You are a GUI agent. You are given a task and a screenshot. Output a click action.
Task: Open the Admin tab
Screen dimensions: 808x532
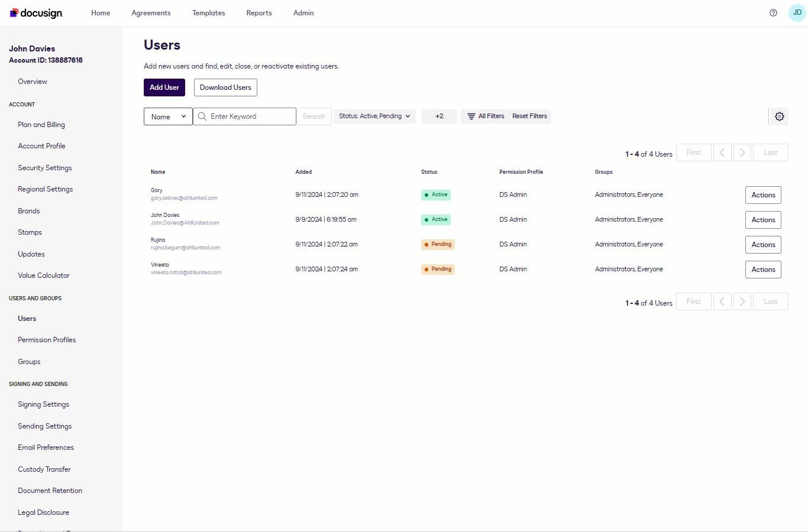tap(303, 13)
